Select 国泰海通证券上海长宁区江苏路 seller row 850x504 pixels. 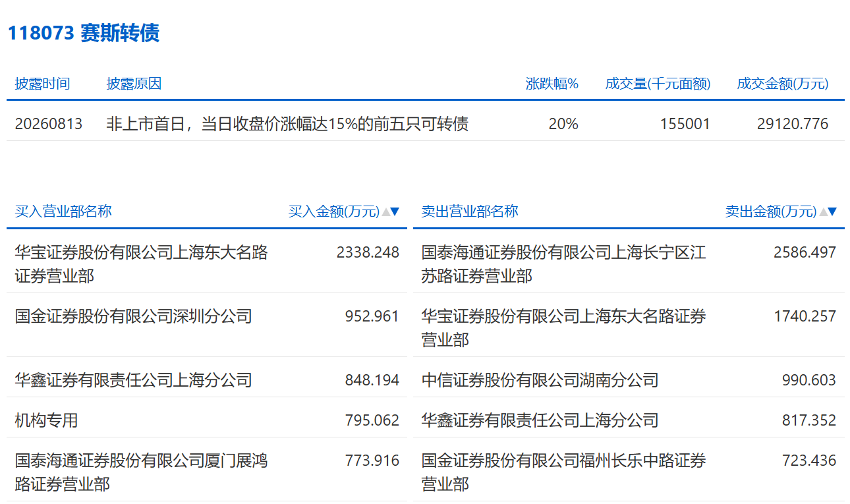564,264
